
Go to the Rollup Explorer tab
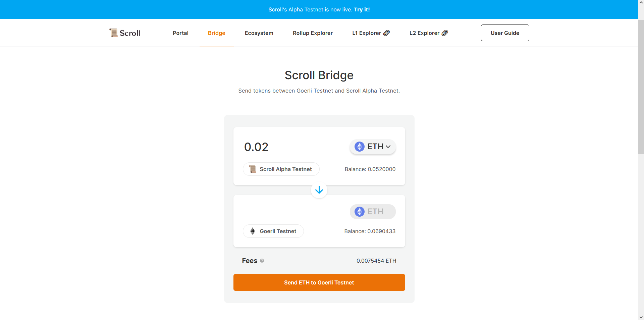pyautogui.click(x=313, y=33)
